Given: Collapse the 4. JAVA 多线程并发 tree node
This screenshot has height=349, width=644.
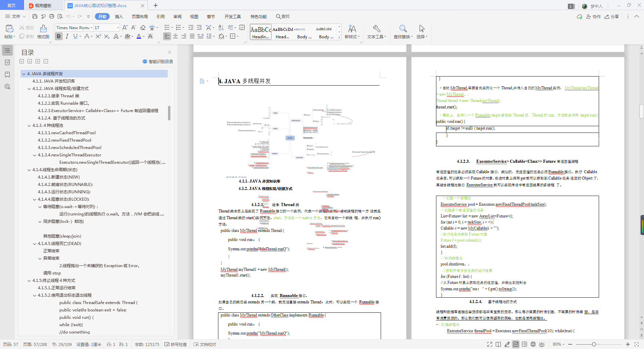Looking at the screenshot, I should point(24,74).
